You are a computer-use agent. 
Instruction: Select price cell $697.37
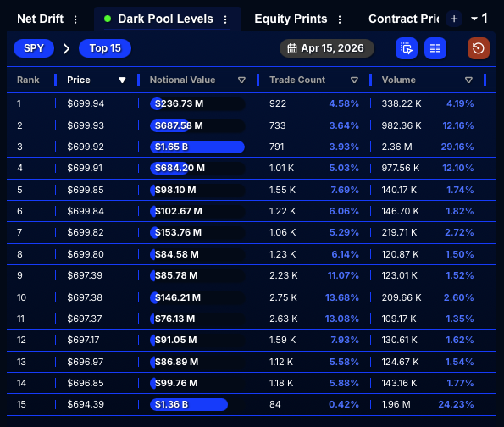85,319
